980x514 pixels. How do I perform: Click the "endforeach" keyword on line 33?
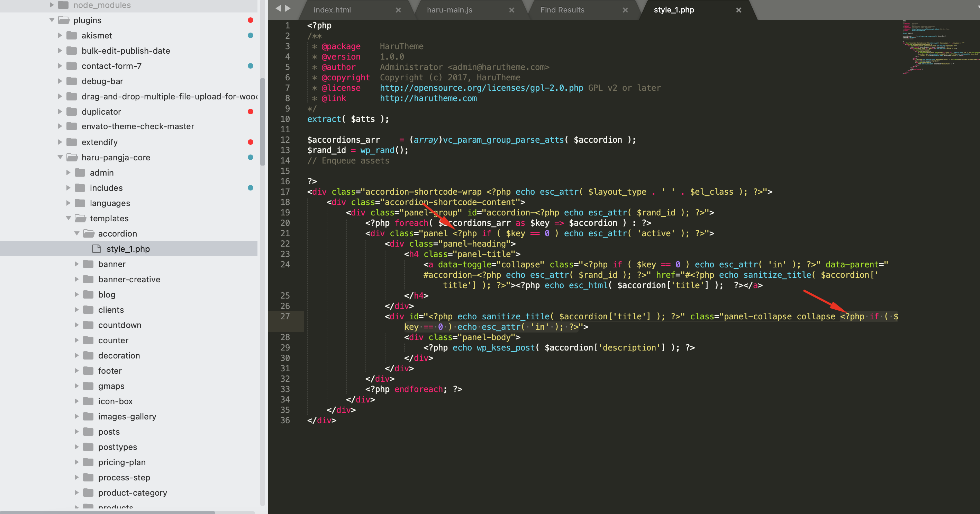click(418, 389)
